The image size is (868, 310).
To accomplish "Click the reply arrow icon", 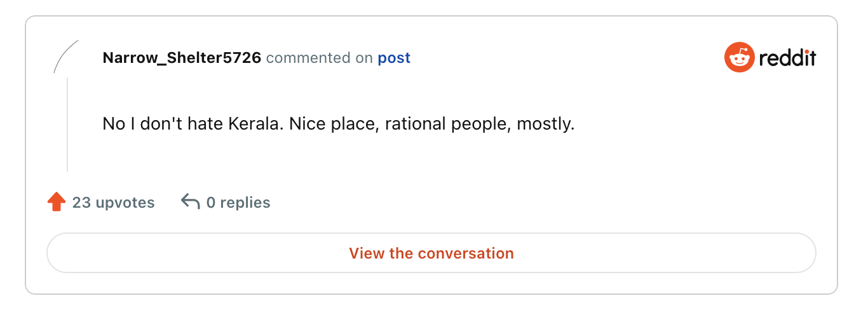I will tap(191, 202).
